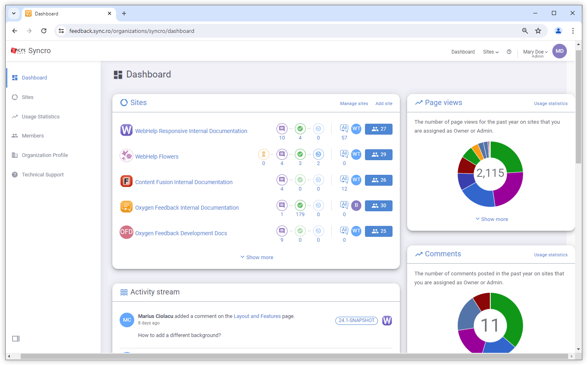588x365 pixels.
Task: Open the Layout and Features page link
Action: [257, 316]
